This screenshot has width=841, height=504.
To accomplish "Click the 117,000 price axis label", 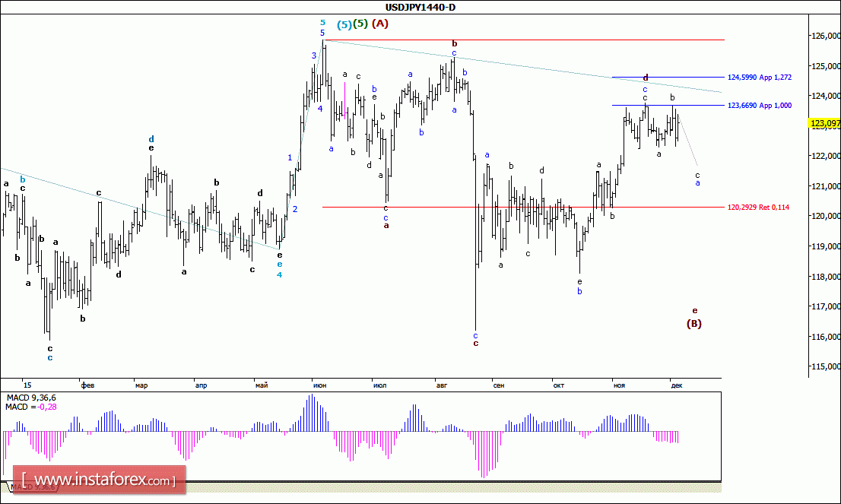I will click(826, 306).
